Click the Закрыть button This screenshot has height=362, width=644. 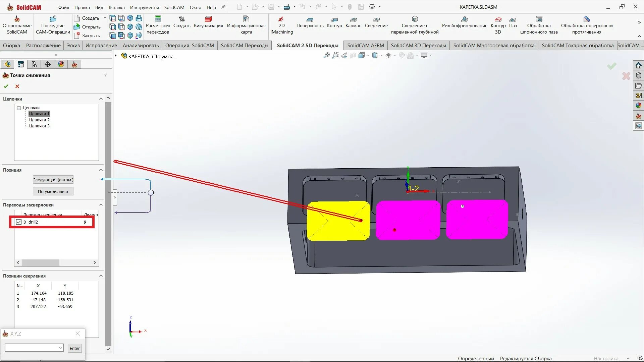[x=87, y=36]
